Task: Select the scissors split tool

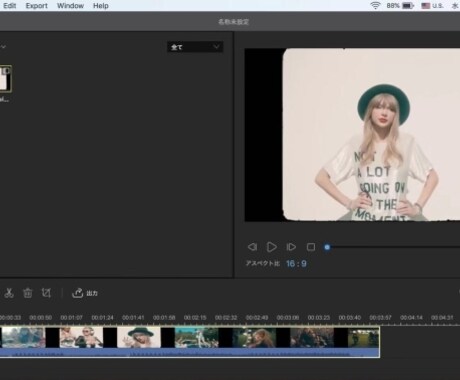Action: point(9,293)
